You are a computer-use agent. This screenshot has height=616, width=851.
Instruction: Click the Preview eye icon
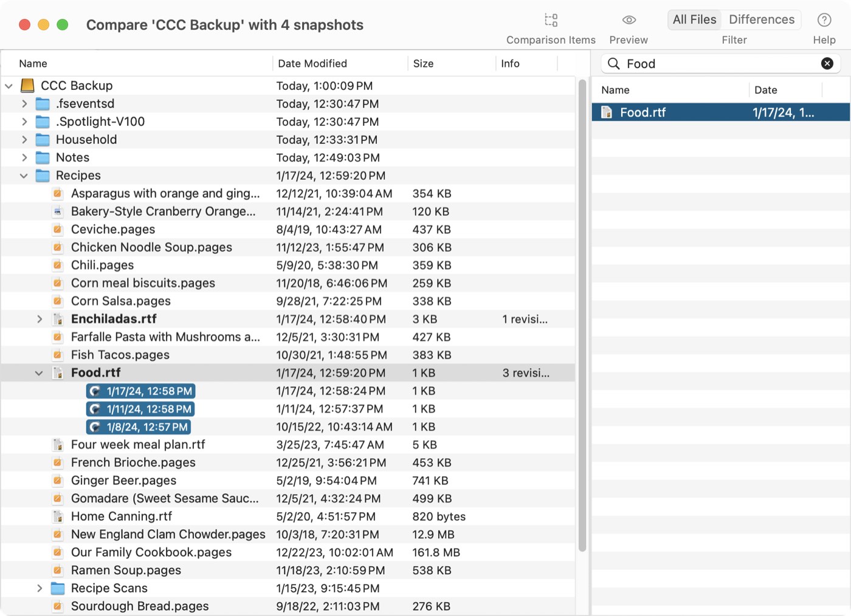629,20
